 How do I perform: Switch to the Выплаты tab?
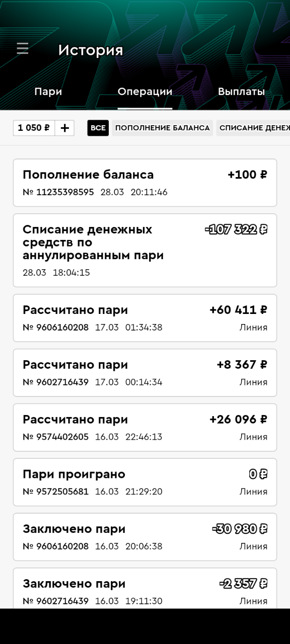pyautogui.click(x=241, y=92)
